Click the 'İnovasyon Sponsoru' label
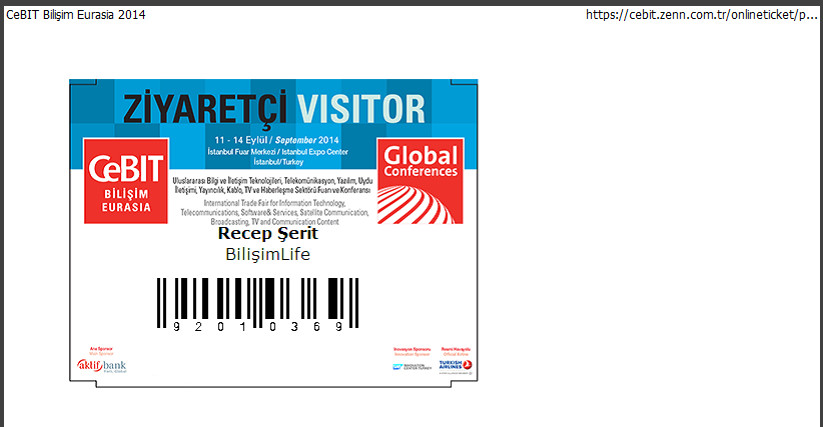 point(412,349)
